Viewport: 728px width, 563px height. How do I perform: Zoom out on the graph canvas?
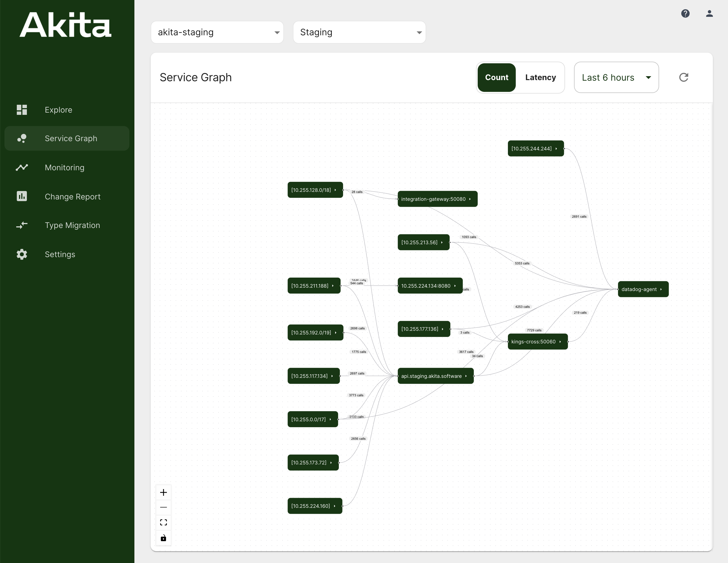coord(163,507)
